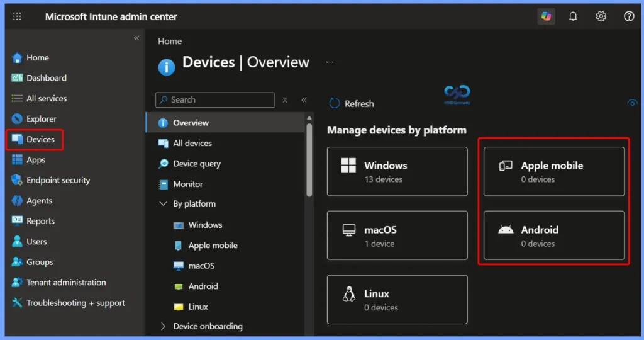Refresh the devices overview

tap(352, 104)
